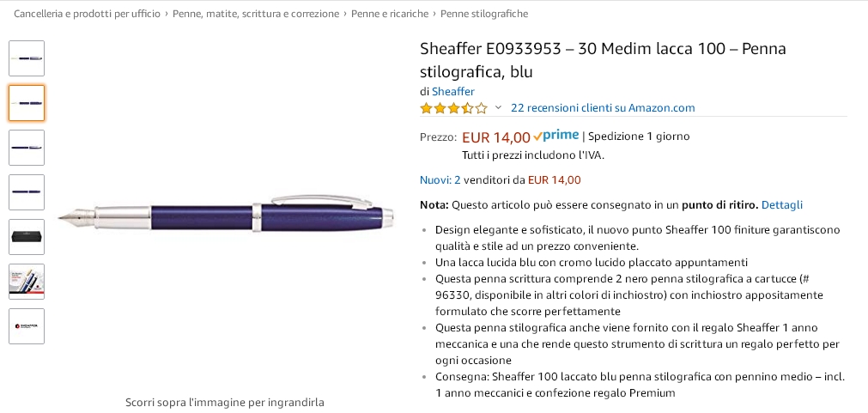Go to Cancelleria e prodotti per ufficio

click(x=87, y=14)
